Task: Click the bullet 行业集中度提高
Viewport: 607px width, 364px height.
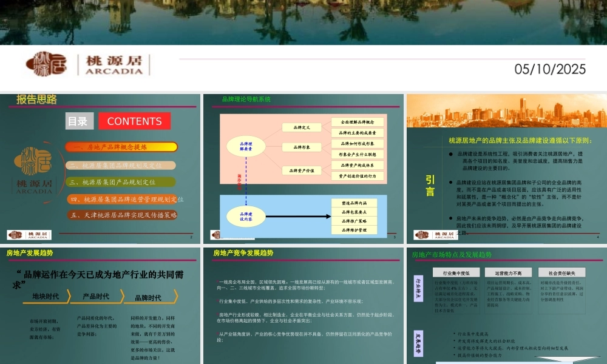Action: point(473,334)
